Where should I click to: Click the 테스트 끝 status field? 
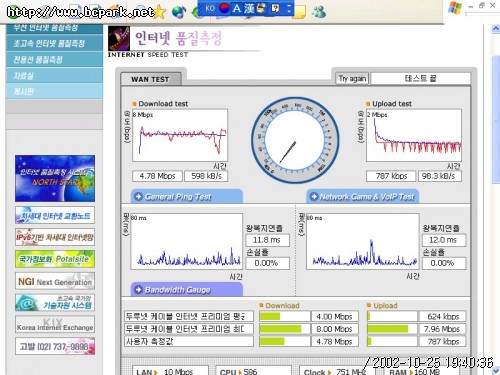coord(421,79)
